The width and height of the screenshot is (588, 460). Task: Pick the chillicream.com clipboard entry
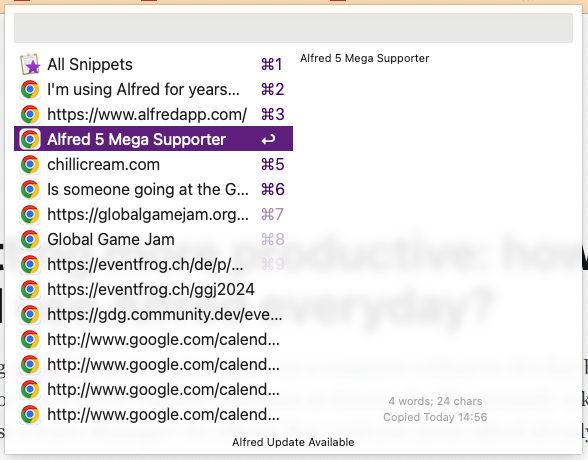[x=153, y=164]
